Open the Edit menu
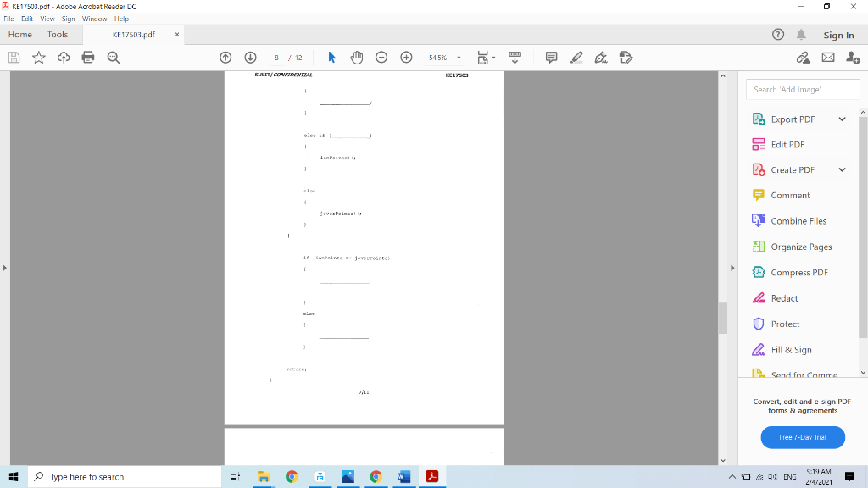868x488 pixels. [27, 19]
